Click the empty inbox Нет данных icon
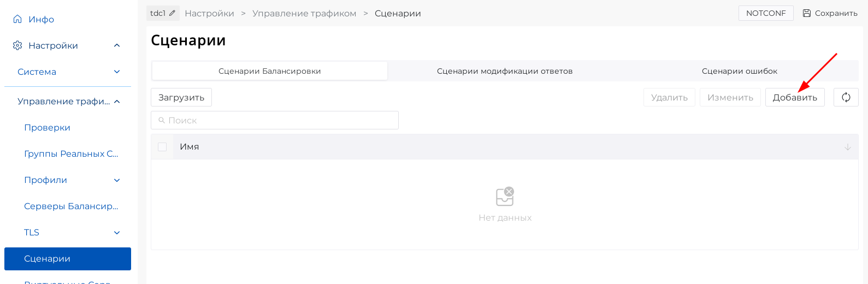The width and height of the screenshot is (868, 284). coord(505,197)
